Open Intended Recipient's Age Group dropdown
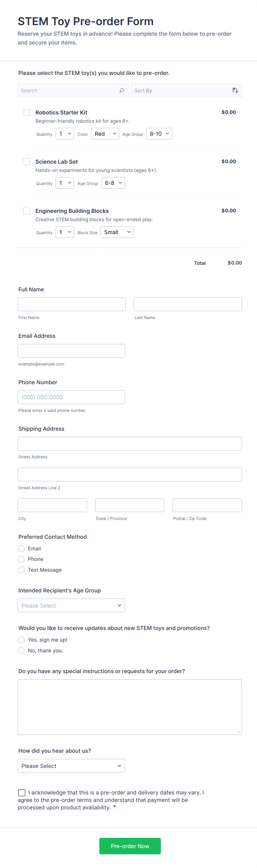This screenshot has height=868, width=257. pyautogui.click(x=71, y=605)
